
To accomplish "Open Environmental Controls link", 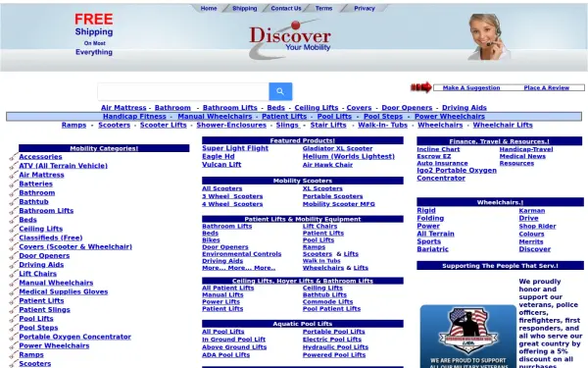I will 241,254.
